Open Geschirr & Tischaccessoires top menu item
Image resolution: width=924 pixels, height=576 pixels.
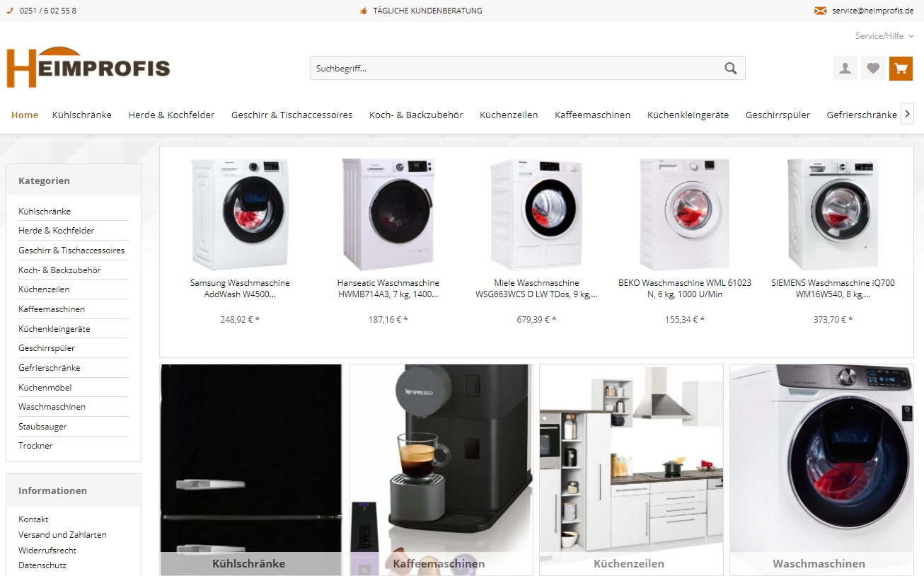coord(291,115)
